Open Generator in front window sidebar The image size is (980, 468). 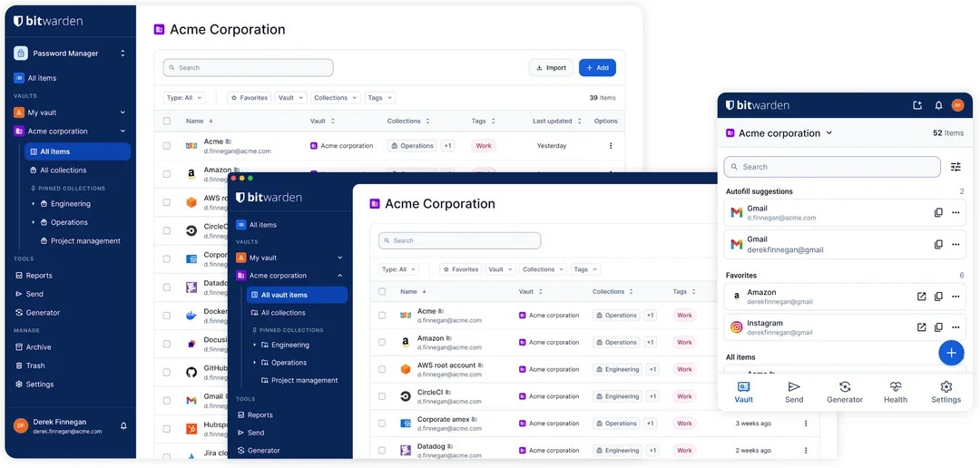click(x=259, y=450)
